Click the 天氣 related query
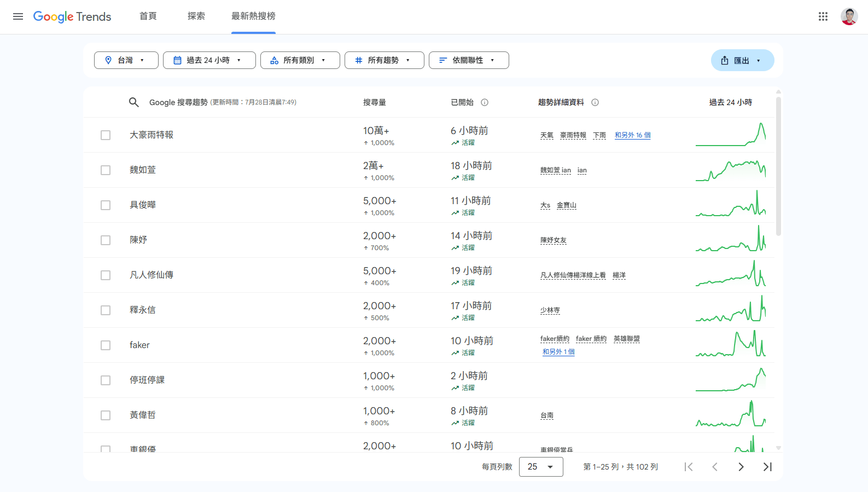Screen dimensions: 868x492 547,135
